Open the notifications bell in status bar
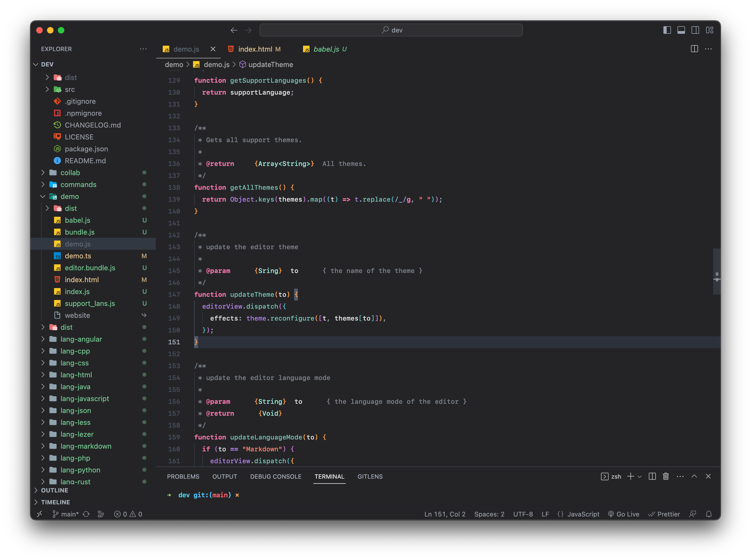This screenshot has height=560, width=751. point(709,514)
